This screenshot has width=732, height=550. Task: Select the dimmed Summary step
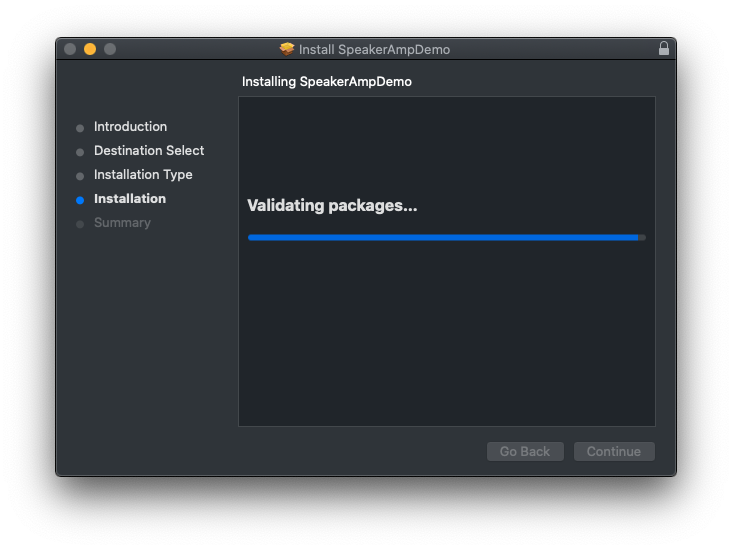tap(122, 223)
